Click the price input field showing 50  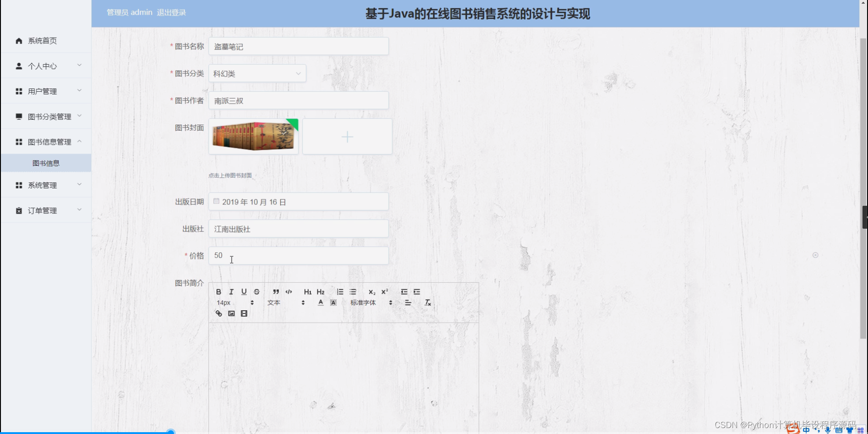pyautogui.click(x=298, y=255)
